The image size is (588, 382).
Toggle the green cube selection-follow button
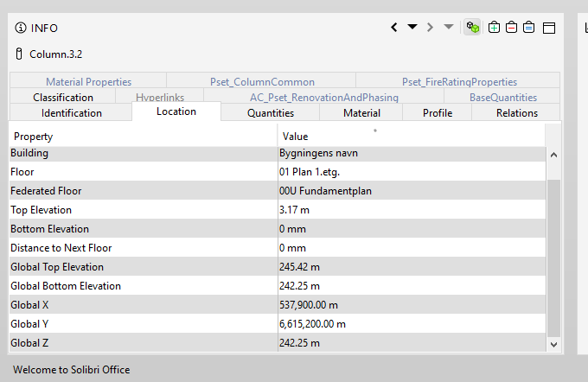[473, 28]
